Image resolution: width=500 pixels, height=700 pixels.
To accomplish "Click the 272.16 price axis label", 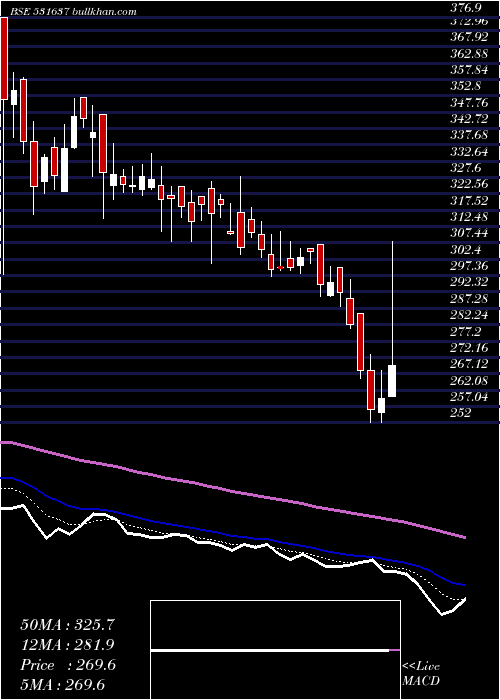I will (x=470, y=350).
